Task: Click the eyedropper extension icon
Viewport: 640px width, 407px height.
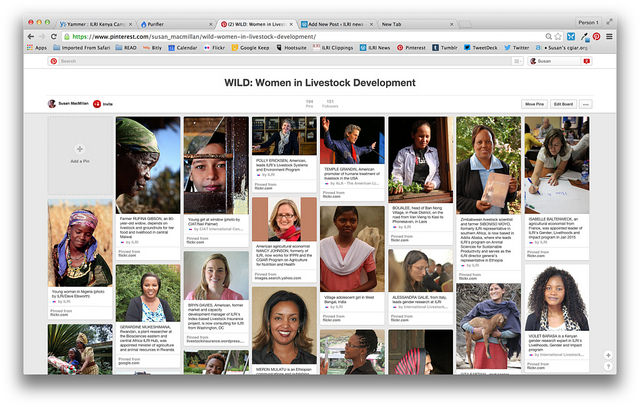Action: click(x=584, y=37)
